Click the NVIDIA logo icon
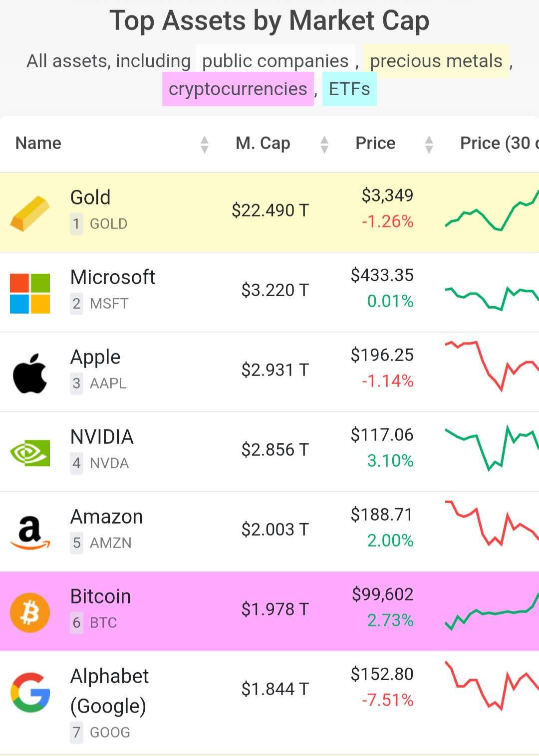 [x=30, y=453]
